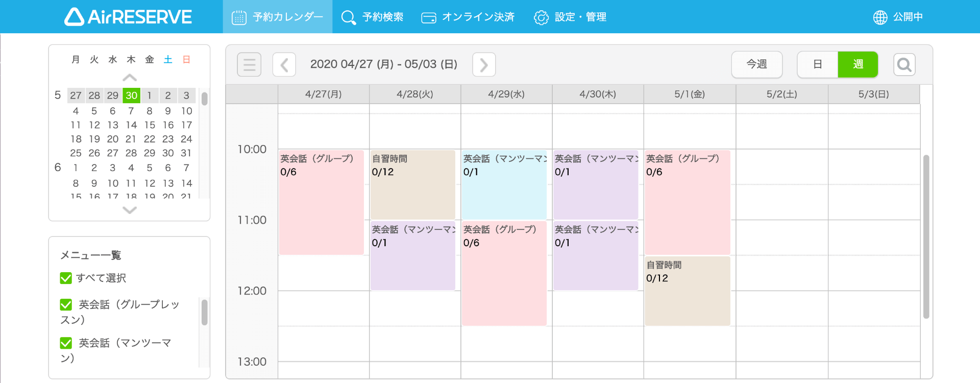Select the 週 (week) view tab
Image resolution: width=980 pixels, height=383 pixels.
tap(857, 64)
